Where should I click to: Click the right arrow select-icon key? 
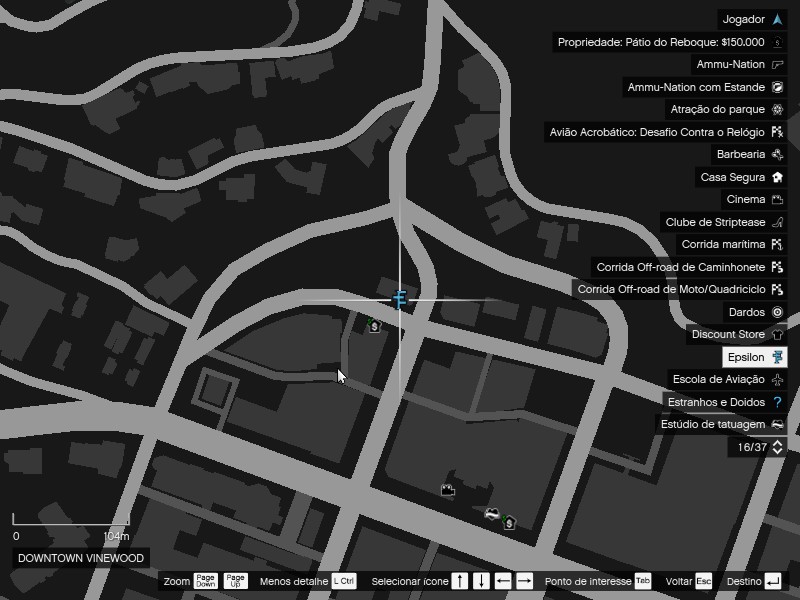pyautogui.click(x=524, y=581)
